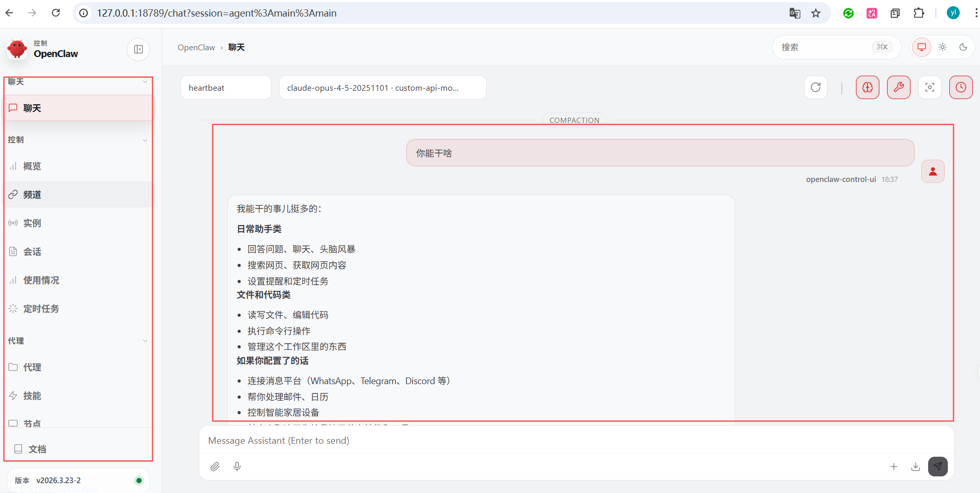The image size is (980, 493).
Task: Enable system theme monitor icon
Action: tap(921, 47)
